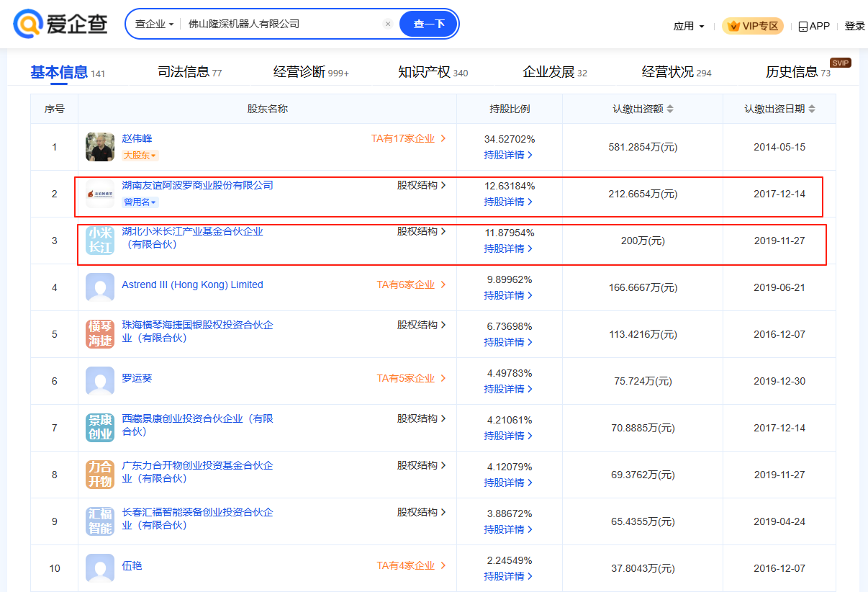Open the APP download icon
The height and width of the screenshot is (592, 868).
(x=803, y=26)
